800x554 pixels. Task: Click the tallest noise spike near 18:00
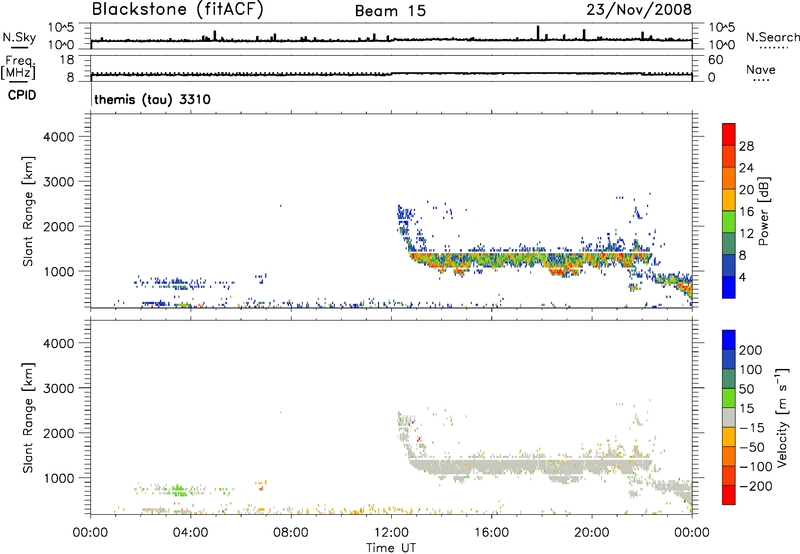click(538, 33)
